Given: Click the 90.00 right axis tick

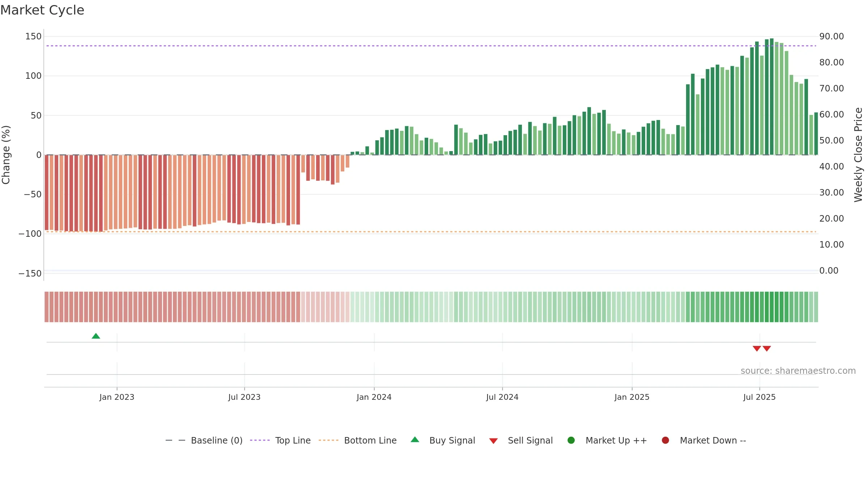Looking at the screenshot, I should [x=831, y=37].
